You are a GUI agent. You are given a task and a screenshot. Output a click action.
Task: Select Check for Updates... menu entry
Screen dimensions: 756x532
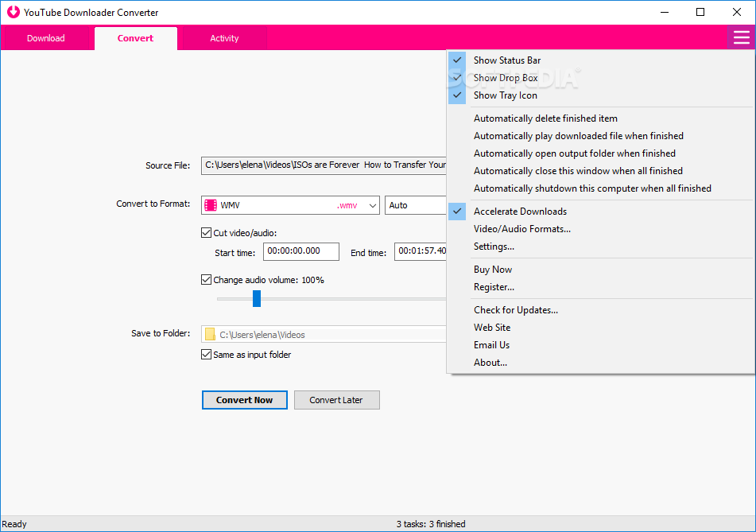[600, 309]
